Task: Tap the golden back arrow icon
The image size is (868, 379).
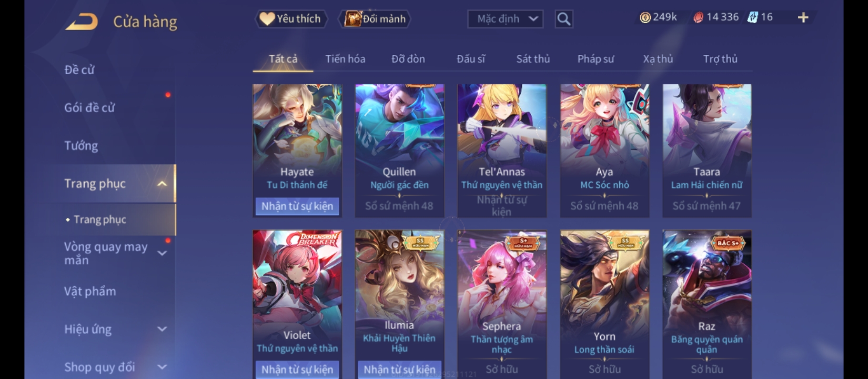Action: tap(82, 22)
